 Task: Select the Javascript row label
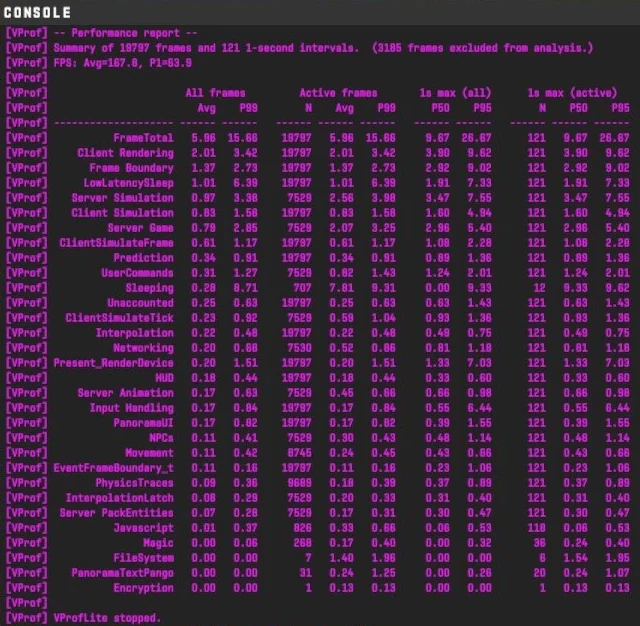[143, 528]
